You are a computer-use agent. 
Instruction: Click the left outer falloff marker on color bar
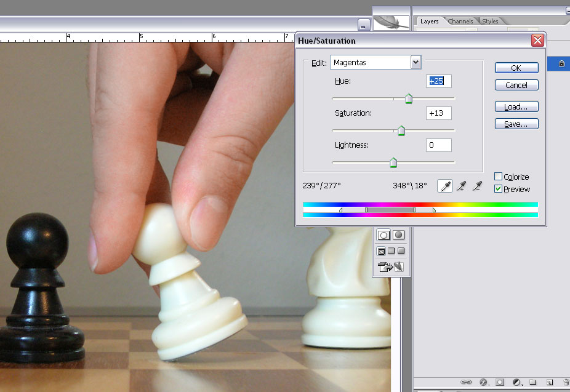pos(340,210)
